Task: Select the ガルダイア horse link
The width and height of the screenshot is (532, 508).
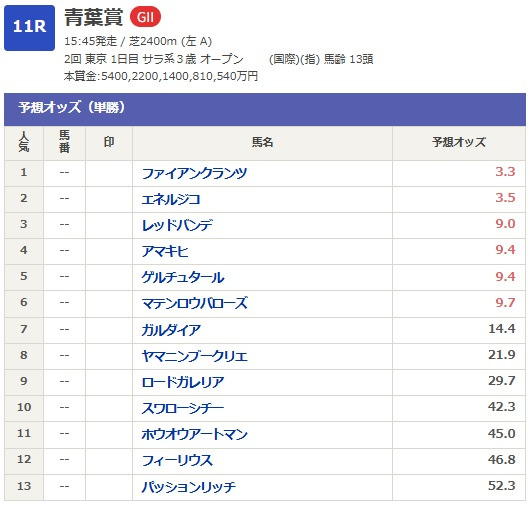Action: click(x=171, y=330)
